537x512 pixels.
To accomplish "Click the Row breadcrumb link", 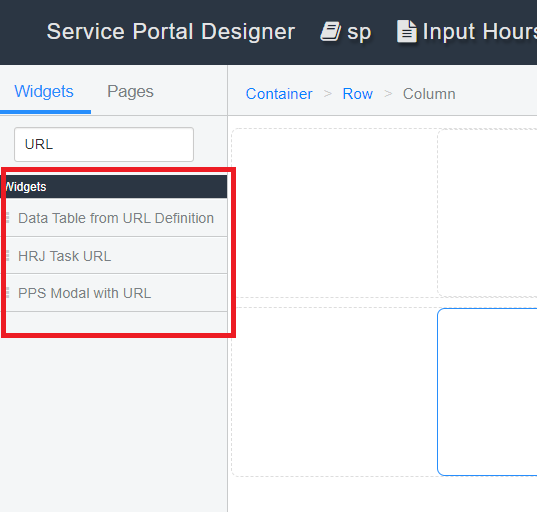I will click(358, 94).
